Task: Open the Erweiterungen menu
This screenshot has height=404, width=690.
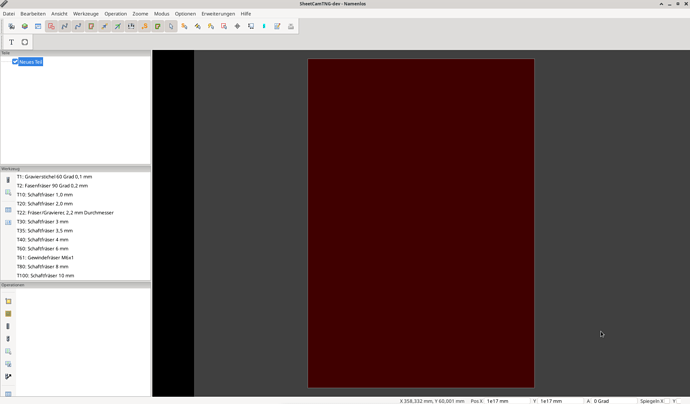Action: [x=218, y=14]
